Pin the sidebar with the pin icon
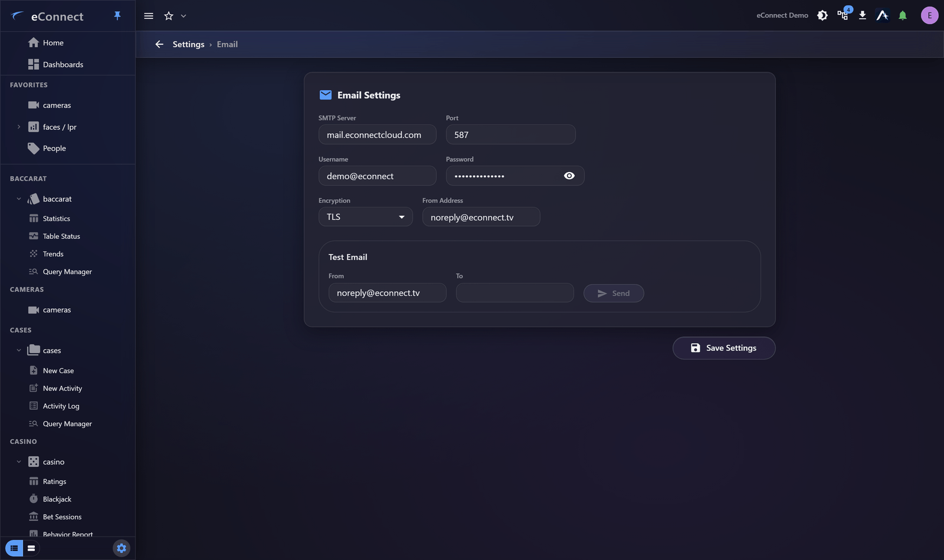This screenshot has height=560, width=944. 117,16
